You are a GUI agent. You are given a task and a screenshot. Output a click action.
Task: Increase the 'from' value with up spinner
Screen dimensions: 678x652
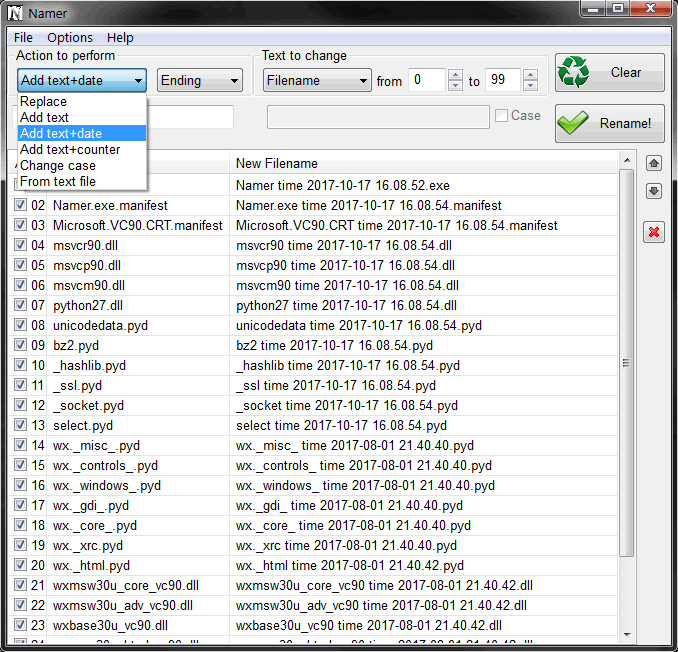[455, 75]
